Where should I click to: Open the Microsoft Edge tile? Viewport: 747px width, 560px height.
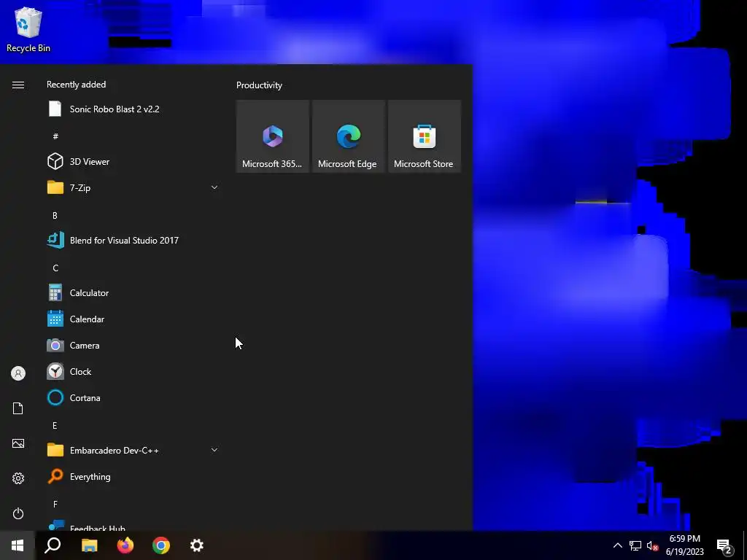tap(348, 136)
